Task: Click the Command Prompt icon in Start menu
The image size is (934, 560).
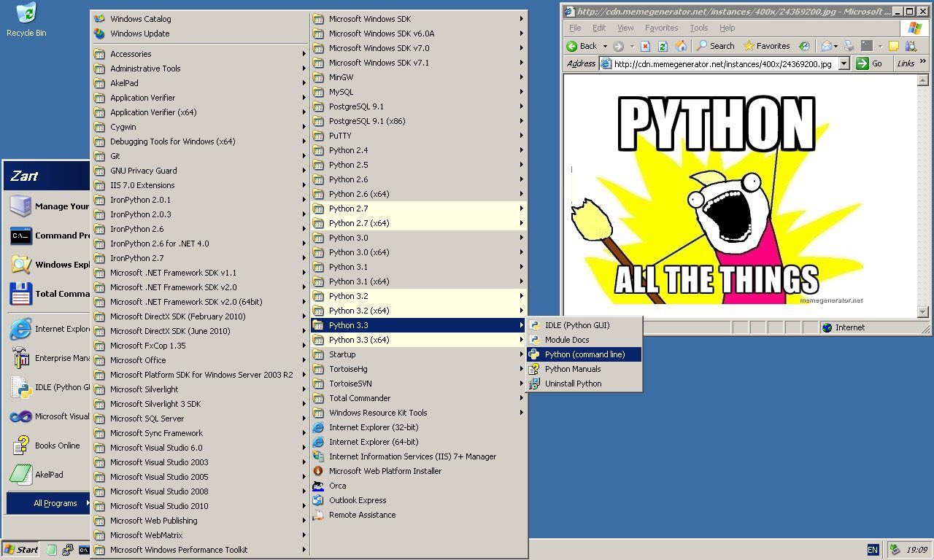Action: tap(20, 236)
